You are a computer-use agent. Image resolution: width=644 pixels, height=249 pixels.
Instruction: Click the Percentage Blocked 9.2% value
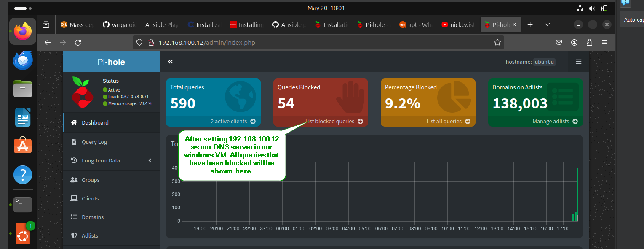pyautogui.click(x=402, y=103)
